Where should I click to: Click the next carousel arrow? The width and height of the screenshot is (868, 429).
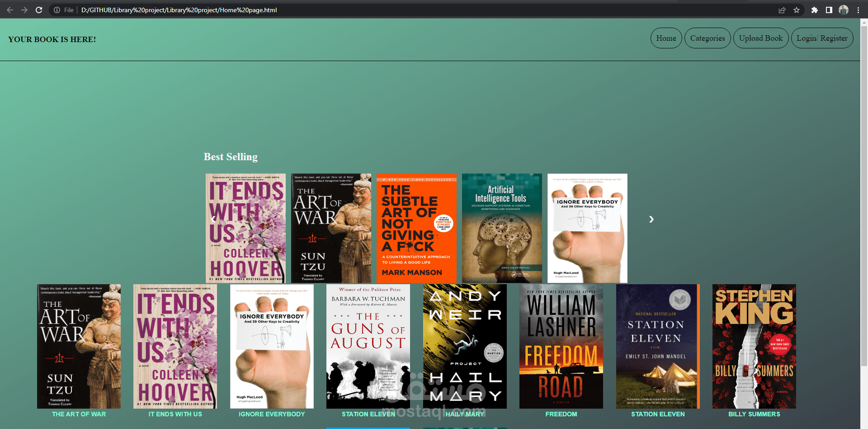pos(651,219)
